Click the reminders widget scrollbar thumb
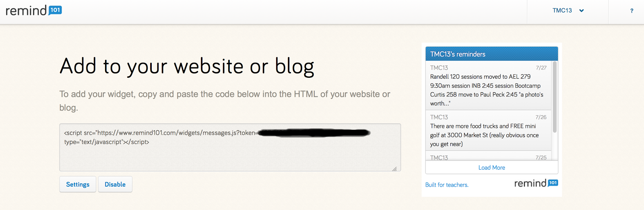 click(555, 97)
